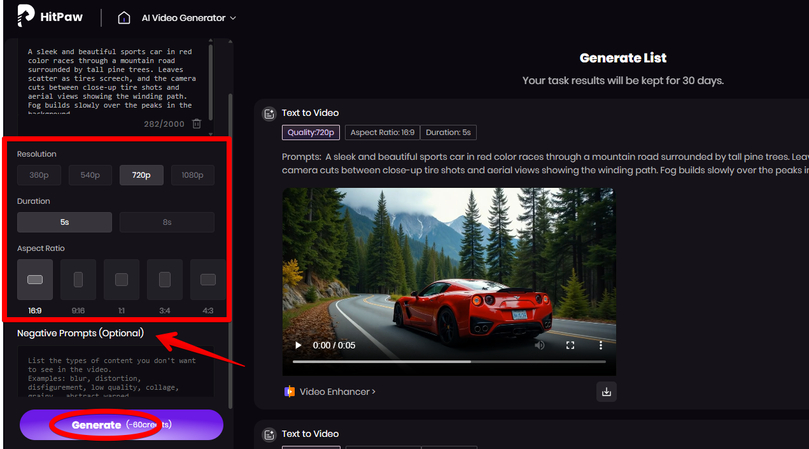Play the red sports car video

pos(298,345)
